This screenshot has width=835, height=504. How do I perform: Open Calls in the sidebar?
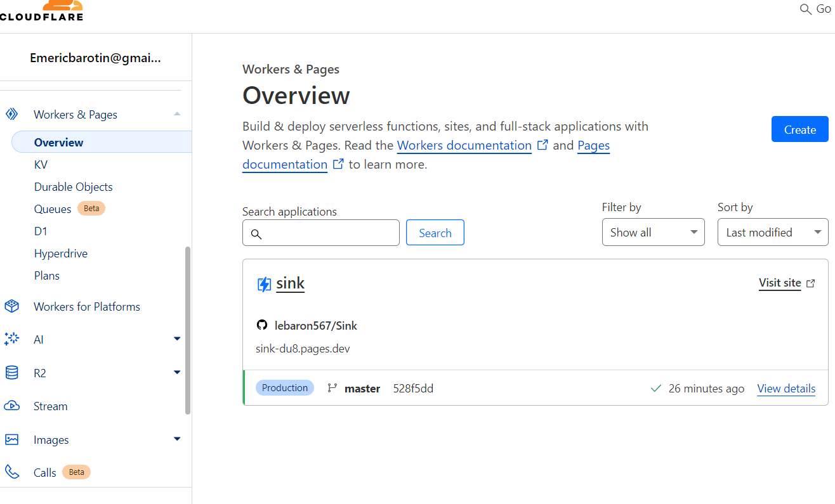click(x=45, y=472)
